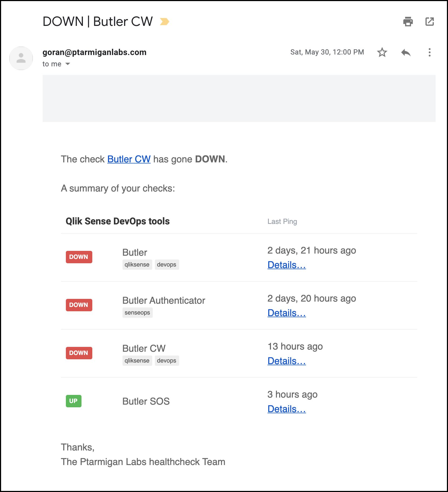The image size is (448, 492).
Task: Open the Butler CW link in message
Action: (x=129, y=159)
